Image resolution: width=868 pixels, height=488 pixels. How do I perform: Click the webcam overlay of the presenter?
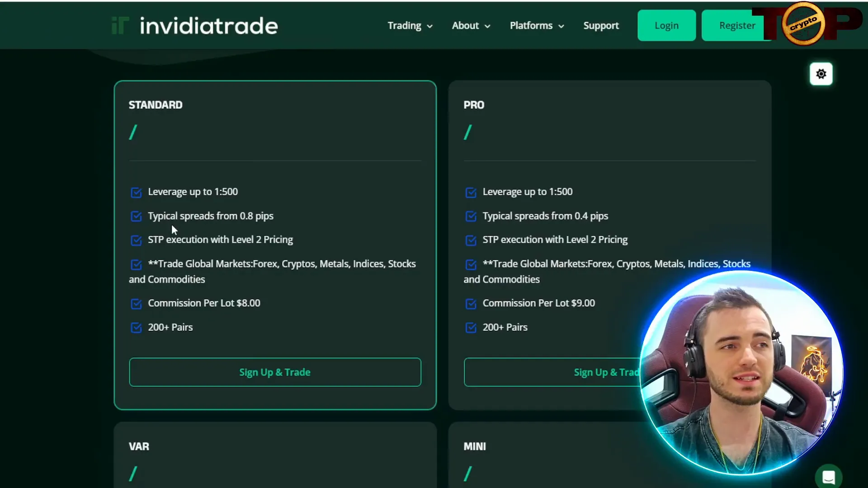(x=741, y=373)
